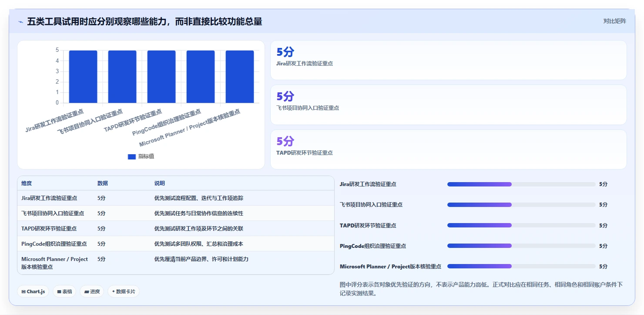Click the 表格 chip
This screenshot has height=315, width=644.
click(64, 291)
